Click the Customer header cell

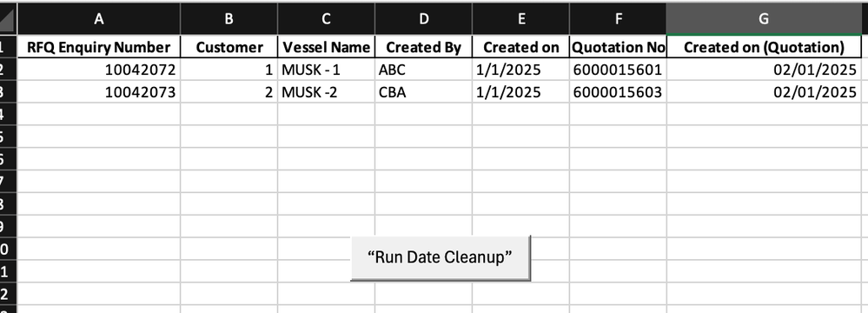pos(229,47)
